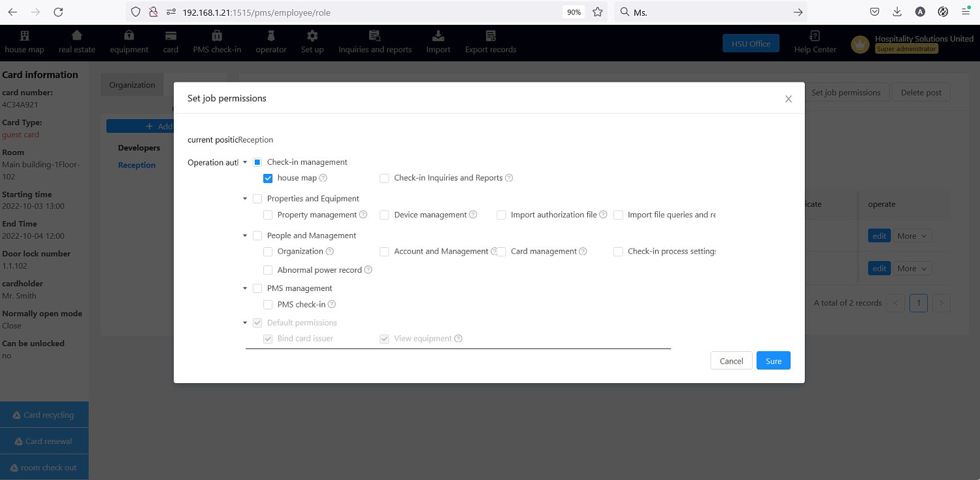Screen dimensions: 980x480
Task: Click the browser address bar URL
Action: click(x=256, y=12)
